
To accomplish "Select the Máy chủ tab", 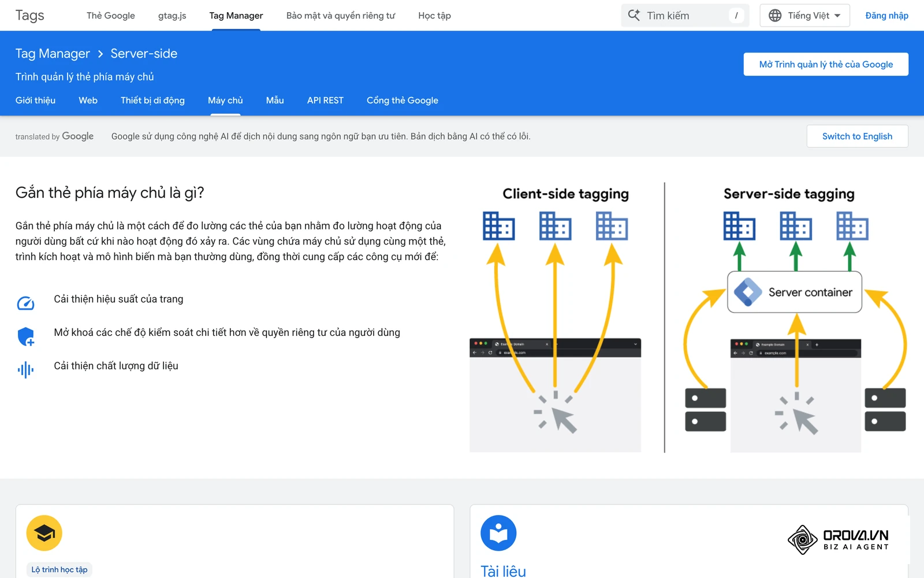I will pyautogui.click(x=226, y=101).
